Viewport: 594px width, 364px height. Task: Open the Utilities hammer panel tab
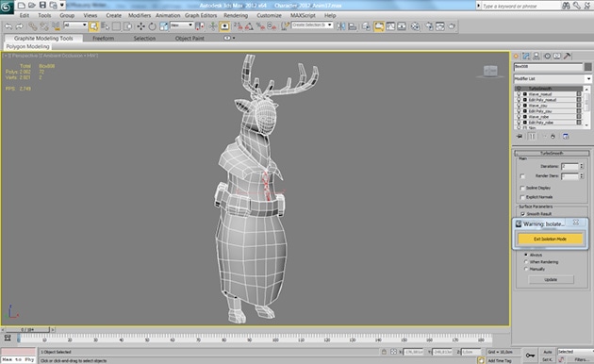pyautogui.click(x=567, y=56)
